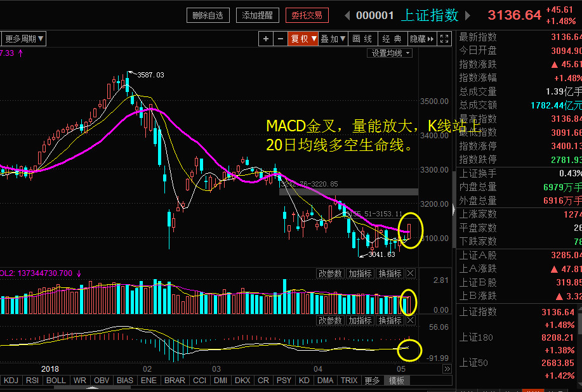The image size is (582, 392).
Task: Select the KDJ indicator tab
Action: [11, 381]
